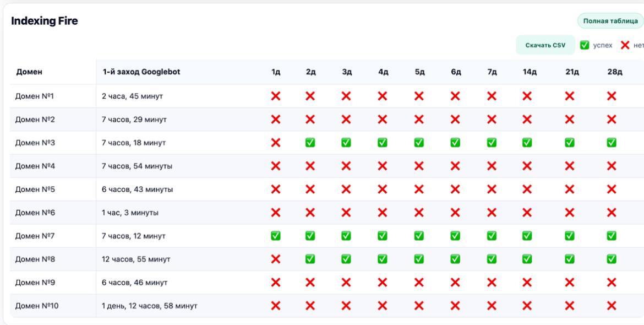Select the Домен №10 row label

[37, 306]
